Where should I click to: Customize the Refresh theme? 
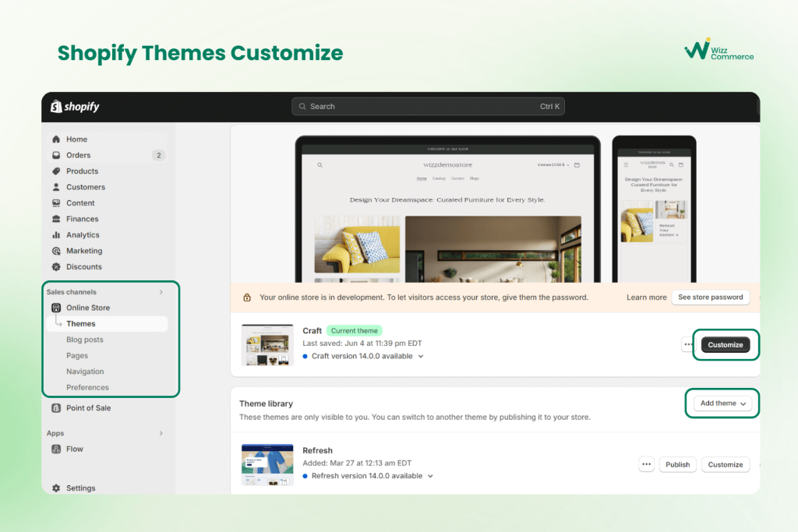pyautogui.click(x=726, y=464)
